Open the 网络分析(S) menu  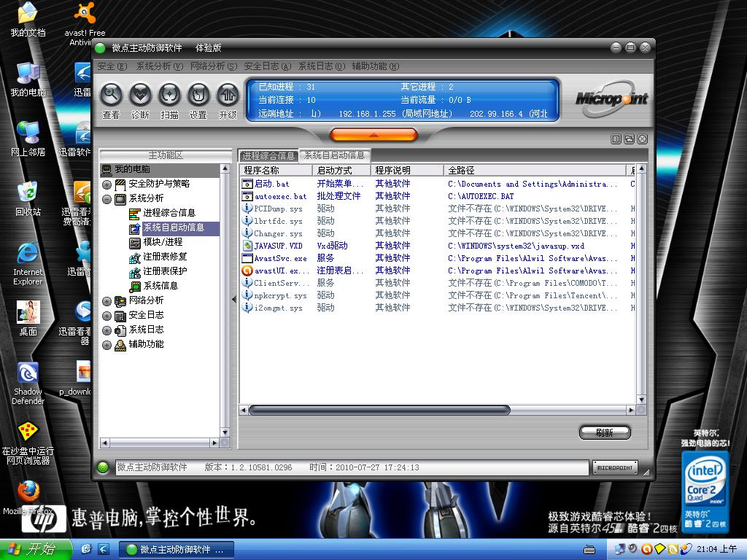click(214, 66)
